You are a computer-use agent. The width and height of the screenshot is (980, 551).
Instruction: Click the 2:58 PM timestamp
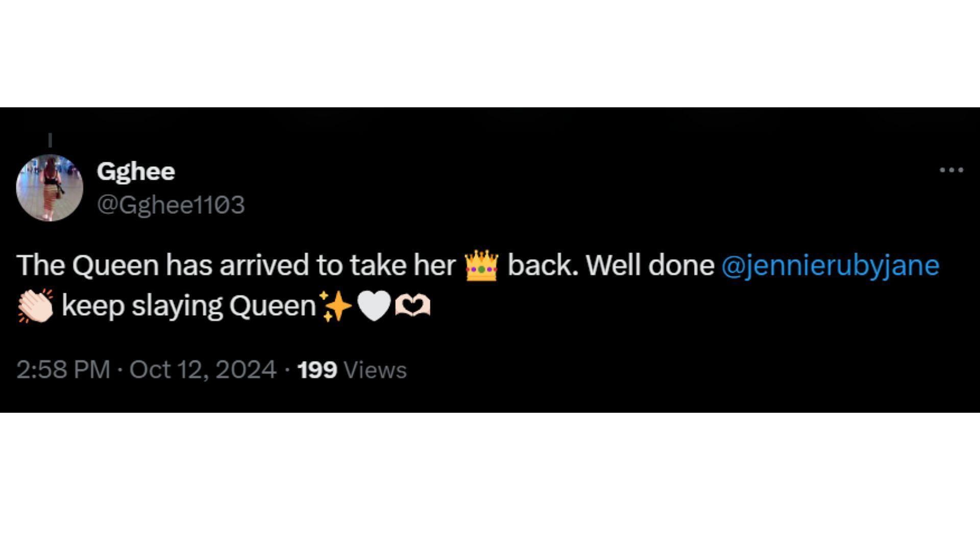pos(63,370)
